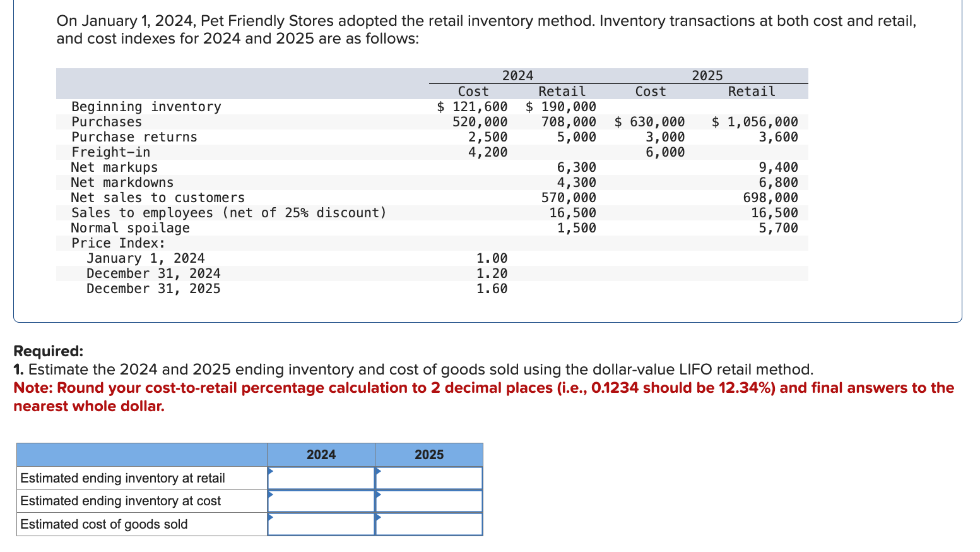Click the beginning inventory retail value $ 190,000
This screenshot has height=552, width=980.
(x=561, y=107)
